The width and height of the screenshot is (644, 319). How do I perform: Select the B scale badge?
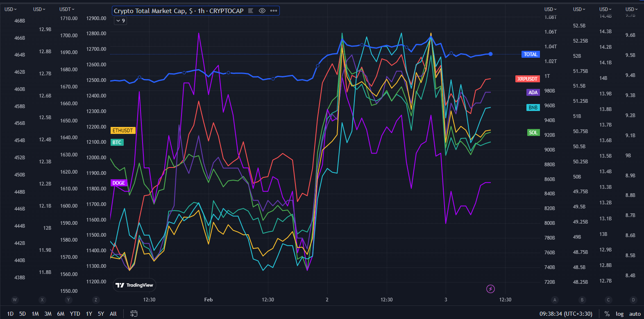582,300
